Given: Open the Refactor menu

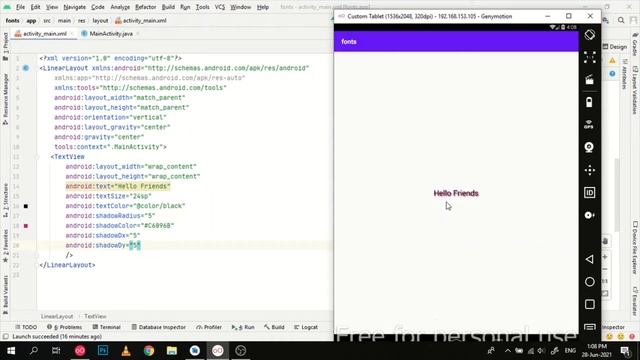Looking at the screenshot, I should (x=146, y=7).
